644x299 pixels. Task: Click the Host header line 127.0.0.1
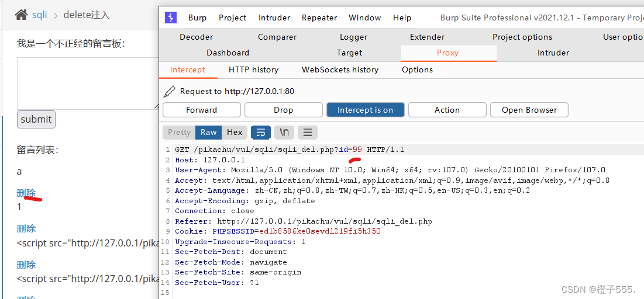tap(210, 160)
